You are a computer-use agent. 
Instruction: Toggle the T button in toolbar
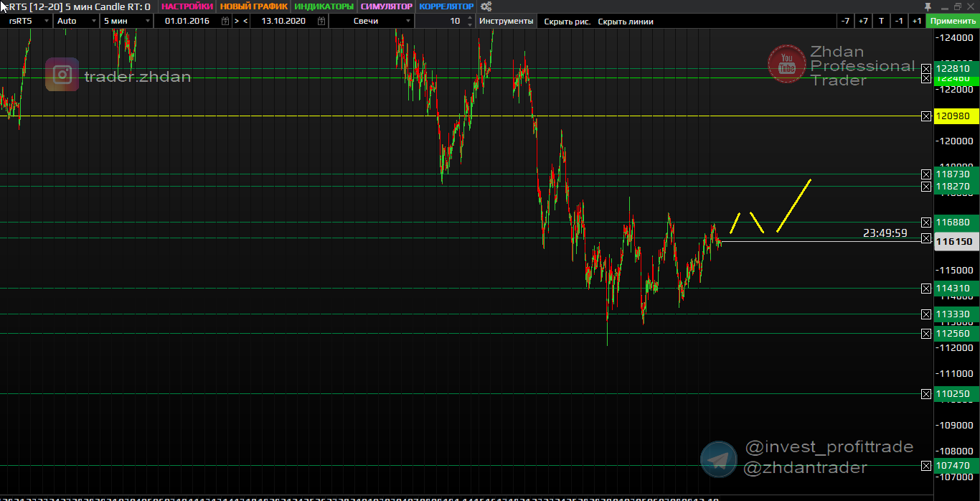[881, 21]
